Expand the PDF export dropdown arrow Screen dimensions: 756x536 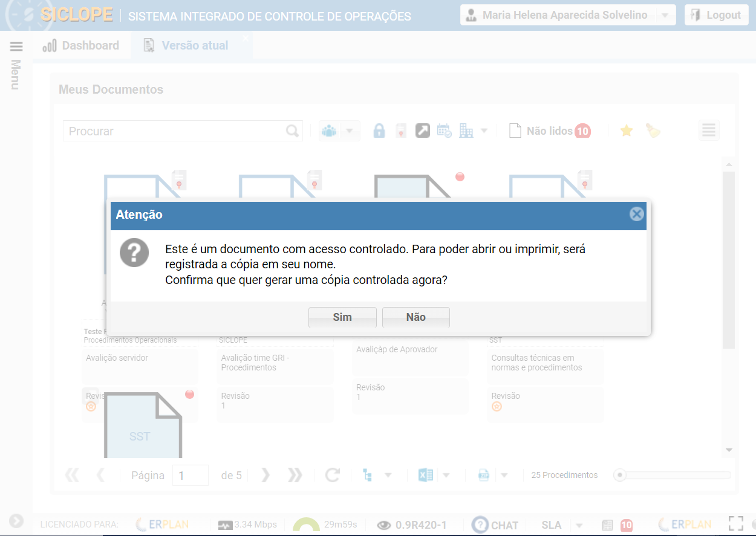click(x=504, y=476)
